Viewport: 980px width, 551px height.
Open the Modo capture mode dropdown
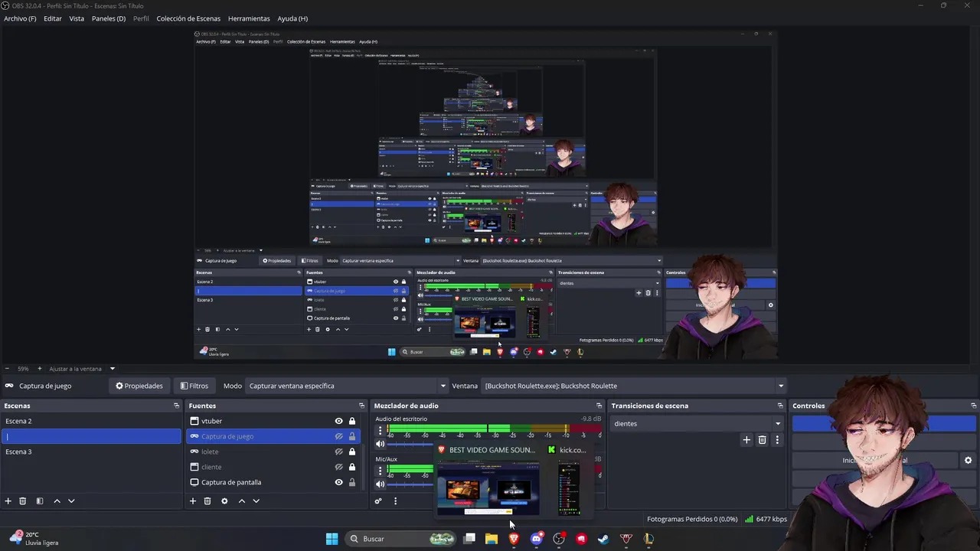(x=347, y=386)
